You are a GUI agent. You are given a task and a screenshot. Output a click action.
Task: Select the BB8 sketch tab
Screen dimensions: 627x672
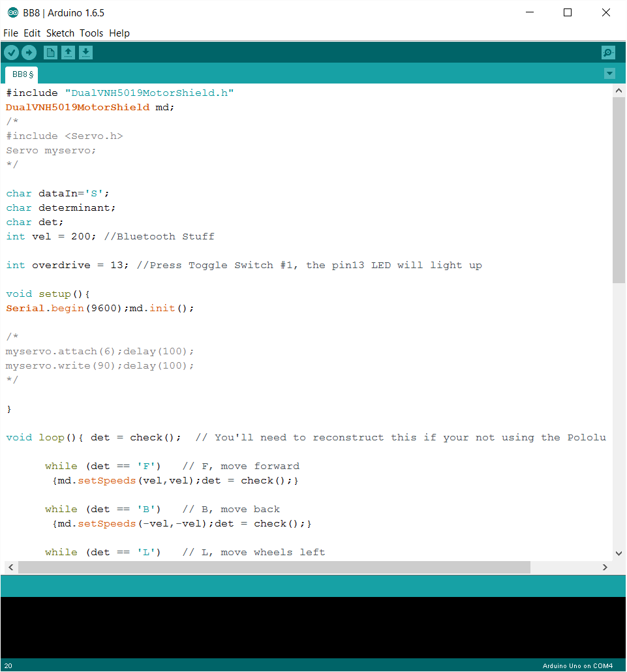click(20, 74)
